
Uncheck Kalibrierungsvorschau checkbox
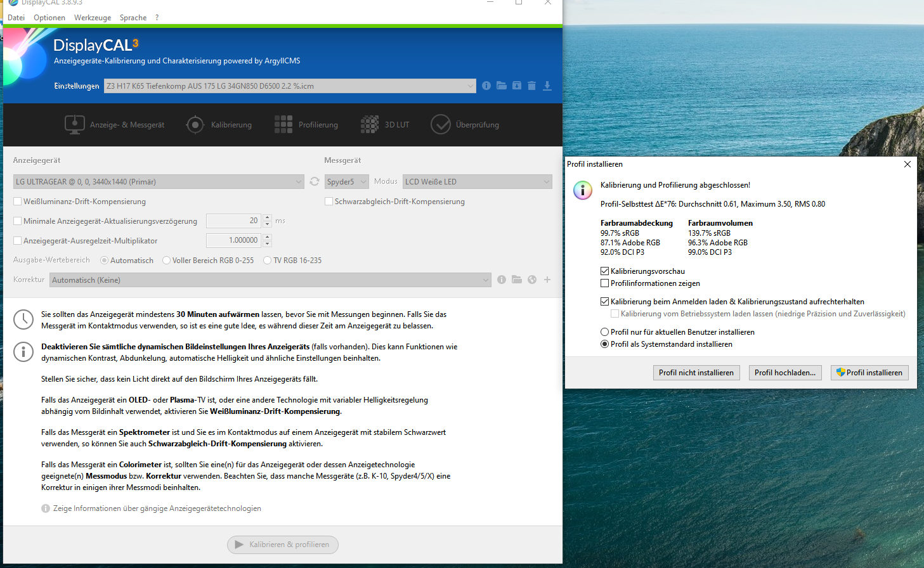(x=604, y=271)
